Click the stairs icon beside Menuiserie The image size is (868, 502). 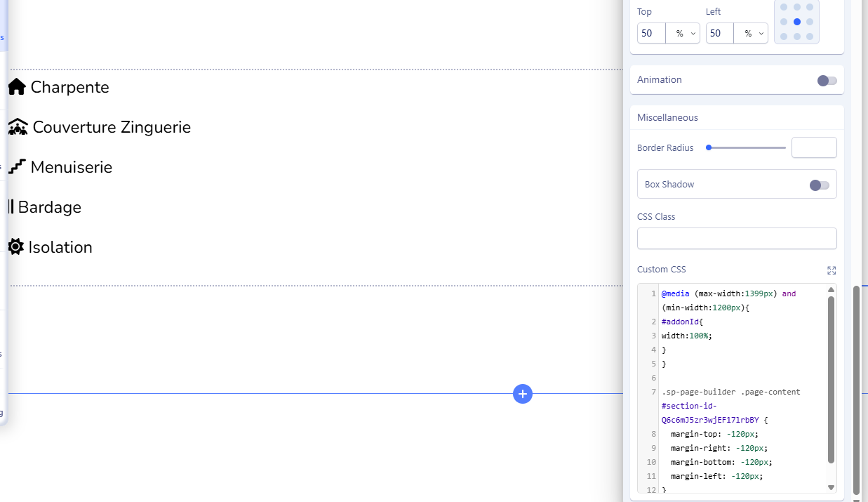(x=17, y=167)
